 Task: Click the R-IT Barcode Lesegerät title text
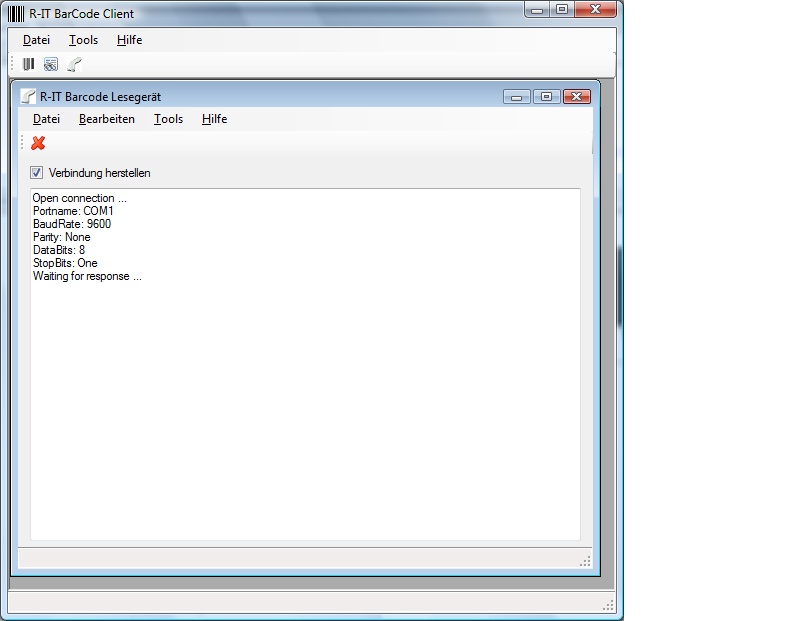point(101,97)
